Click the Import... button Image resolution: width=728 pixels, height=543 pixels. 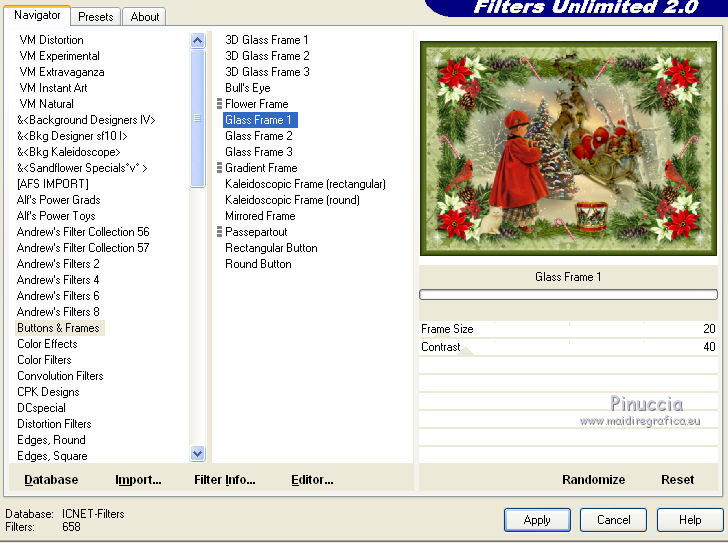tap(138, 480)
